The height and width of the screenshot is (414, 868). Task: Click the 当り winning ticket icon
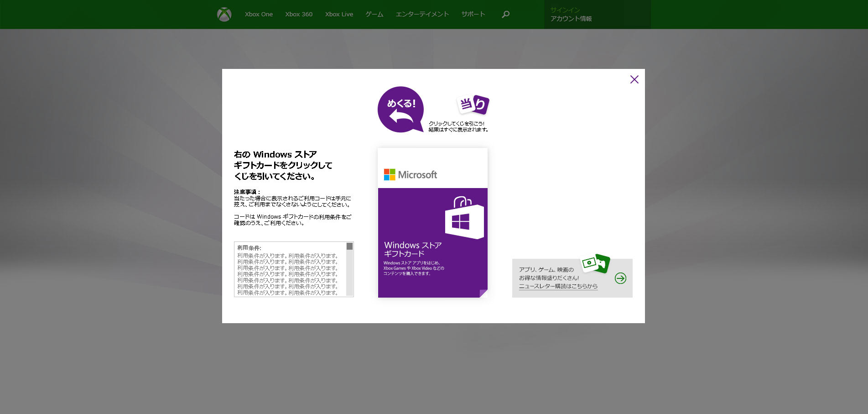click(x=473, y=105)
